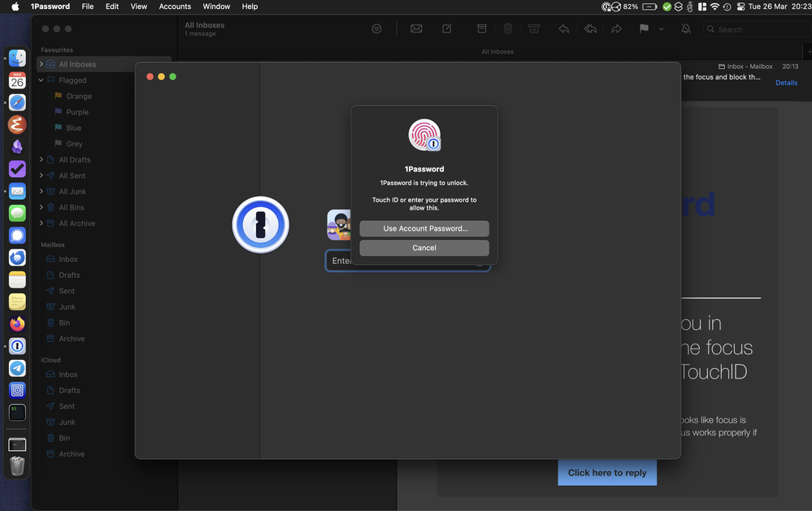Click the Archive box icon in toolbar

click(481, 29)
